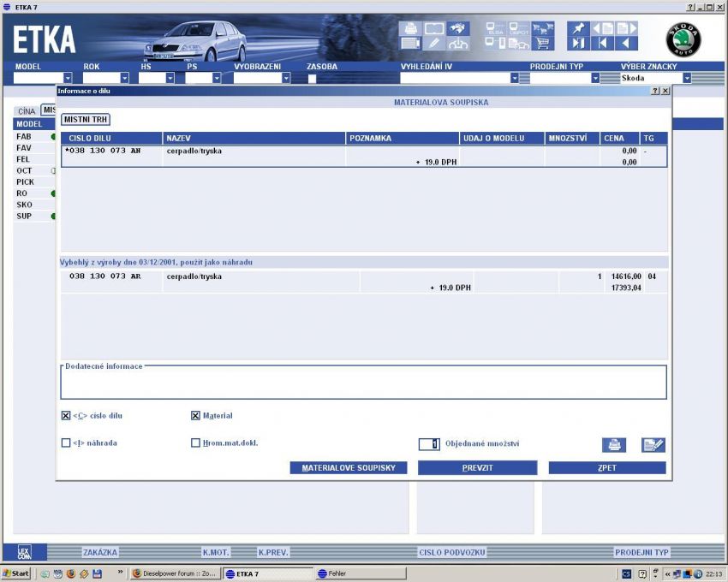Click ZAKÁZKA in bottom bar
The image size is (728, 582).
pos(100,552)
